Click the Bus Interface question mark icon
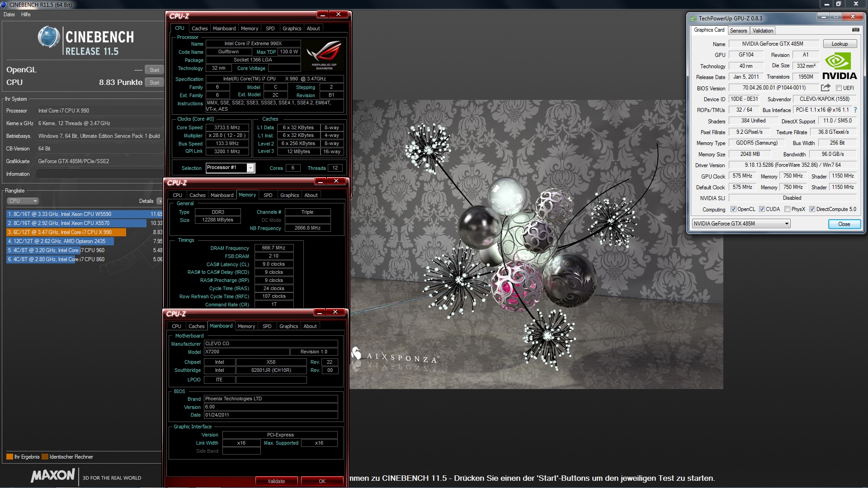Screen dimensions: 868x488 855,110
